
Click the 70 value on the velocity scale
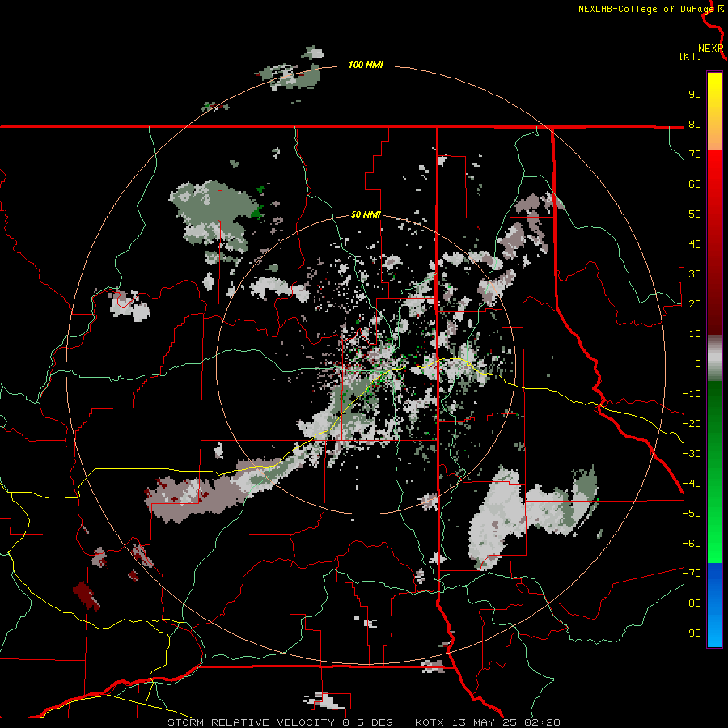(x=695, y=154)
